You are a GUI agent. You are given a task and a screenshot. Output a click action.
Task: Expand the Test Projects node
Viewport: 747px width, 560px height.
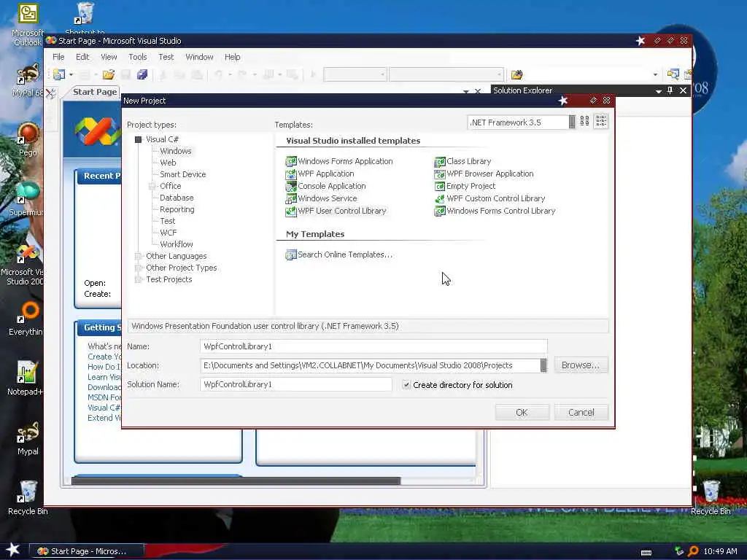[138, 279]
